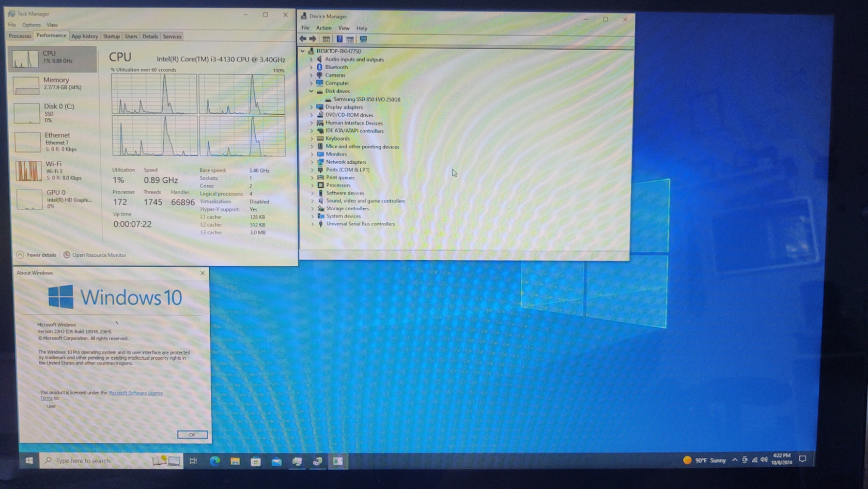Open File Explorer from the taskbar
The height and width of the screenshot is (489, 868).
[x=235, y=461]
